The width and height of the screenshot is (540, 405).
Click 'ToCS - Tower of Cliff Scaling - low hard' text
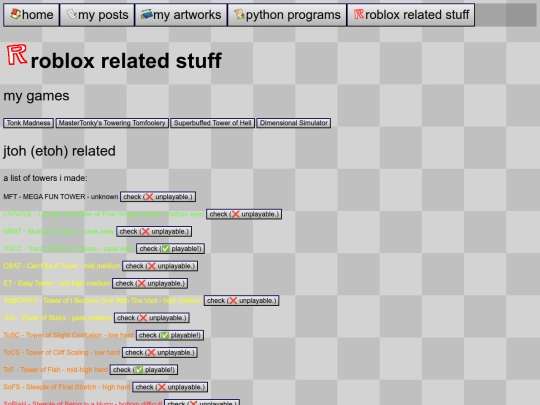click(62, 352)
